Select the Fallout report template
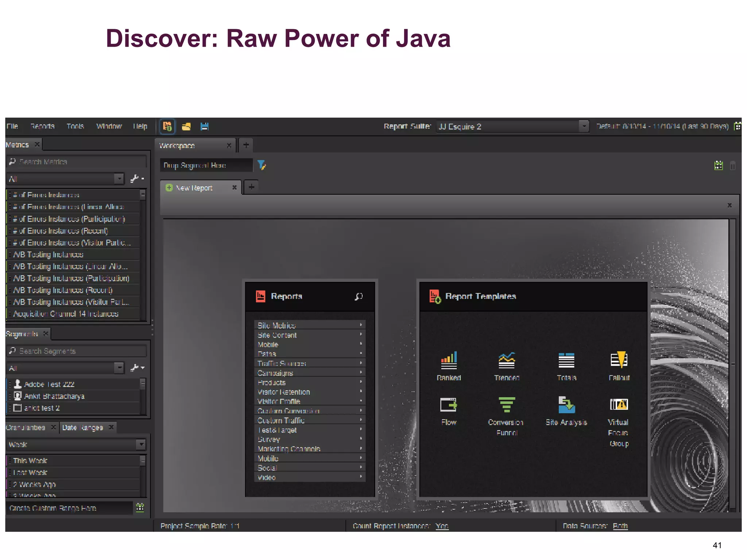Image resolution: width=747 pixels, height=560 pixels. point(619,366)
